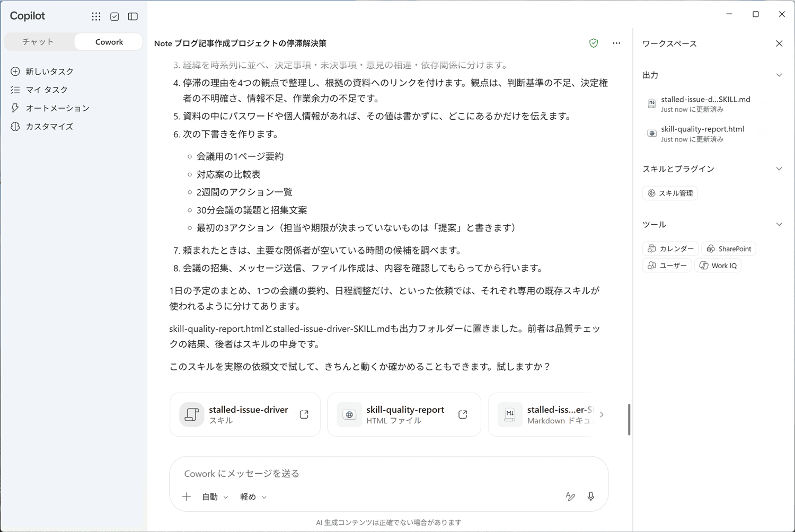The width and height of the screenshot is (795, 532).
Task: Open the apps grid icon
Action: (96, 16)
